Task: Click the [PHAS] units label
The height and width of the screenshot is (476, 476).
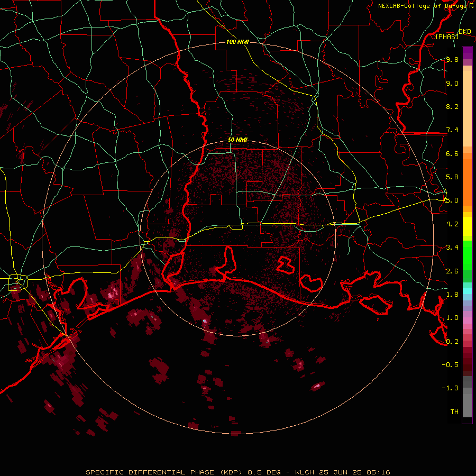Action: pyautogui.click(x=447, y=36)
